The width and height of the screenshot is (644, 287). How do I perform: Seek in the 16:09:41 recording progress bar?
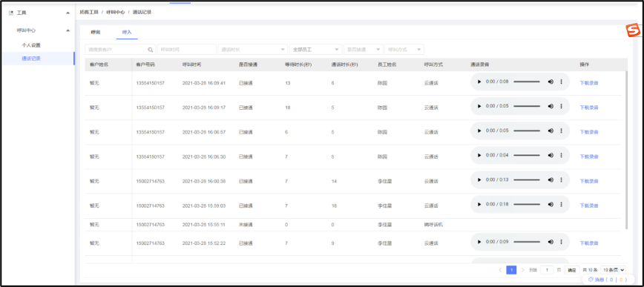coord(527,82)
